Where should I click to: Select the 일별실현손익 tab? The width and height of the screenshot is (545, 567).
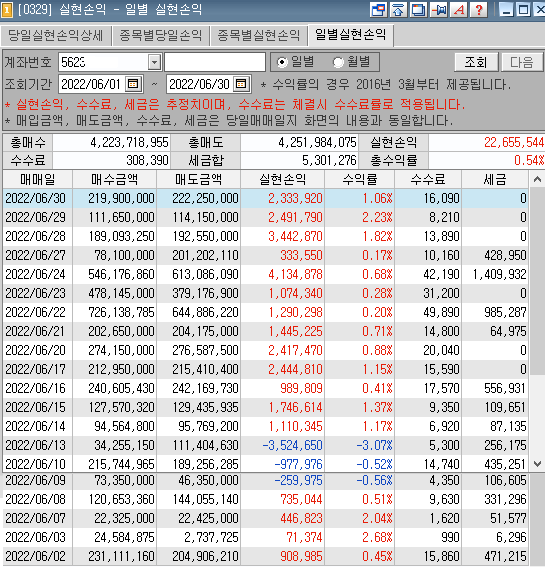[x=351, y=35]
